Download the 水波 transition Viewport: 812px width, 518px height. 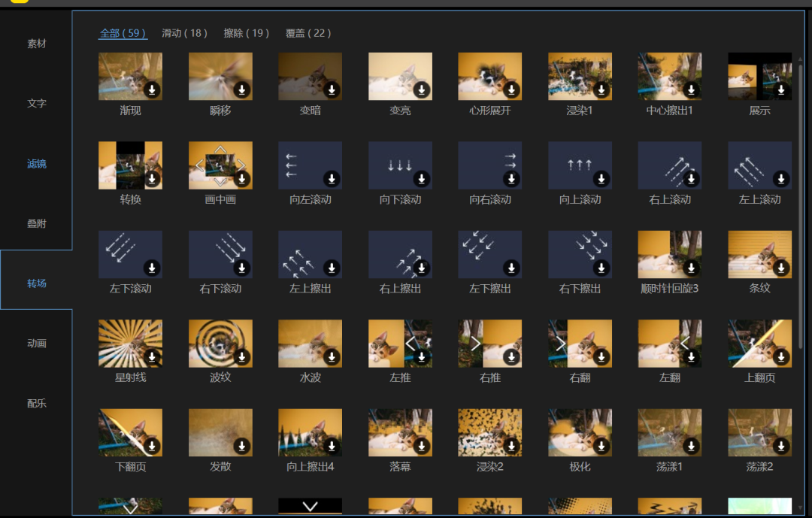coord(332,357)
